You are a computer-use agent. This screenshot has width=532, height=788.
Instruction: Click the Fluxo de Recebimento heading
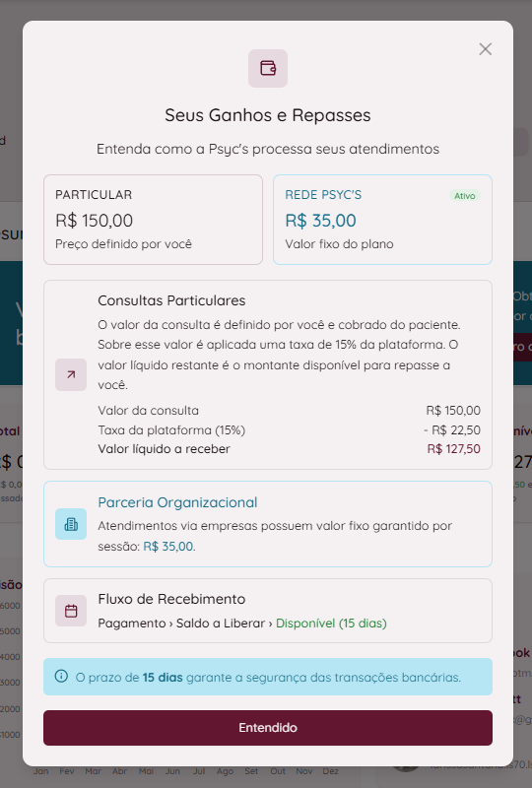coord(171,599)
